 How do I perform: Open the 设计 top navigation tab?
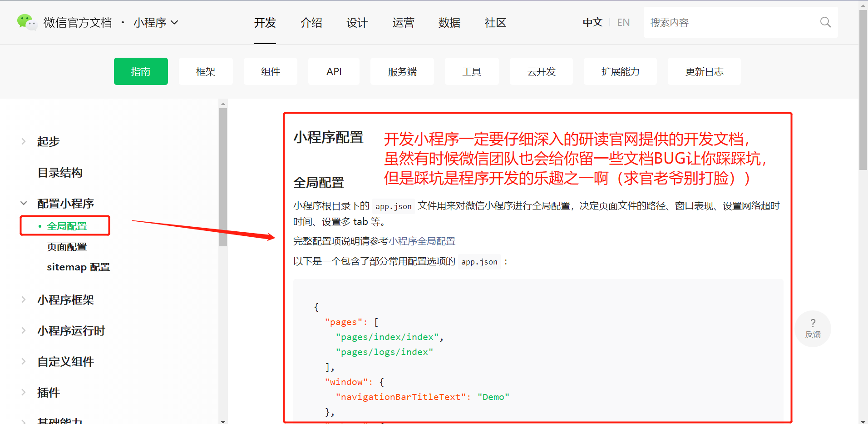click(x=357, y=23)
